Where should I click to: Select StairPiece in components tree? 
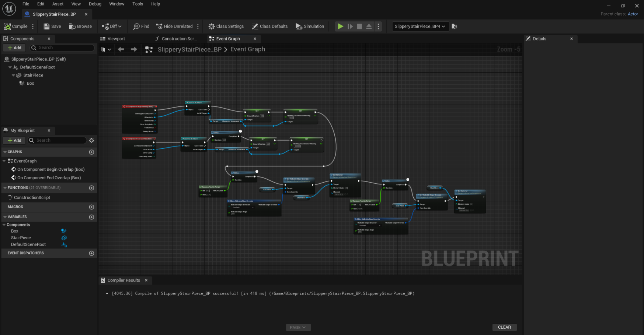pyautogui.click(x=33, y=75)
